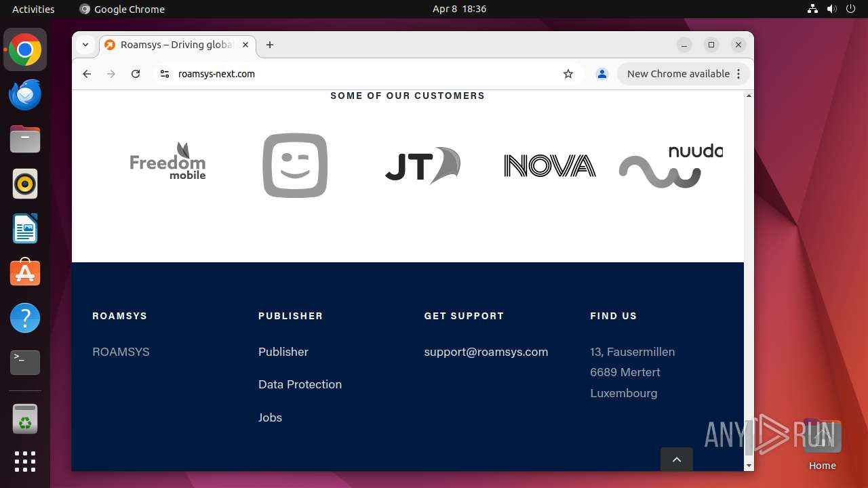The width and height of the screenshot is (868, 488).
Task: Click the GET SUPPORT footer heading
Action: tap(464, 316)
